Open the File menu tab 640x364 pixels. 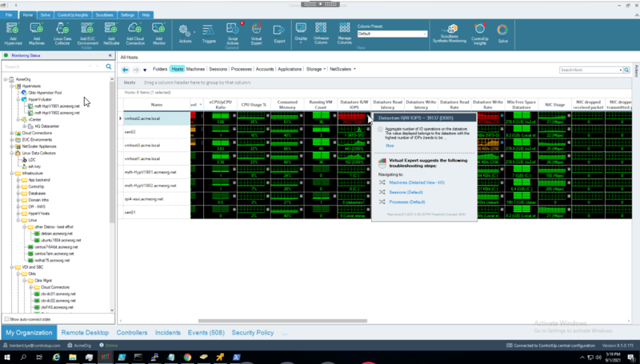coord(9,14)
